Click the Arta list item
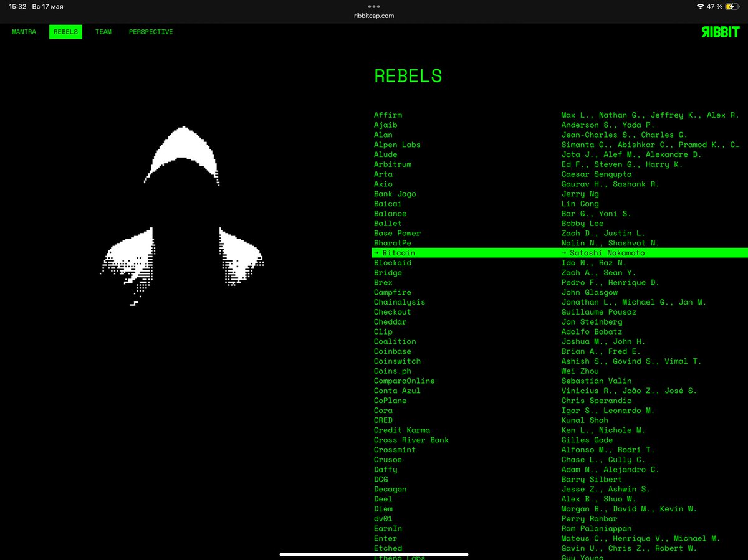Viewport: 748px width, 560px height. [x=383, y=174]
